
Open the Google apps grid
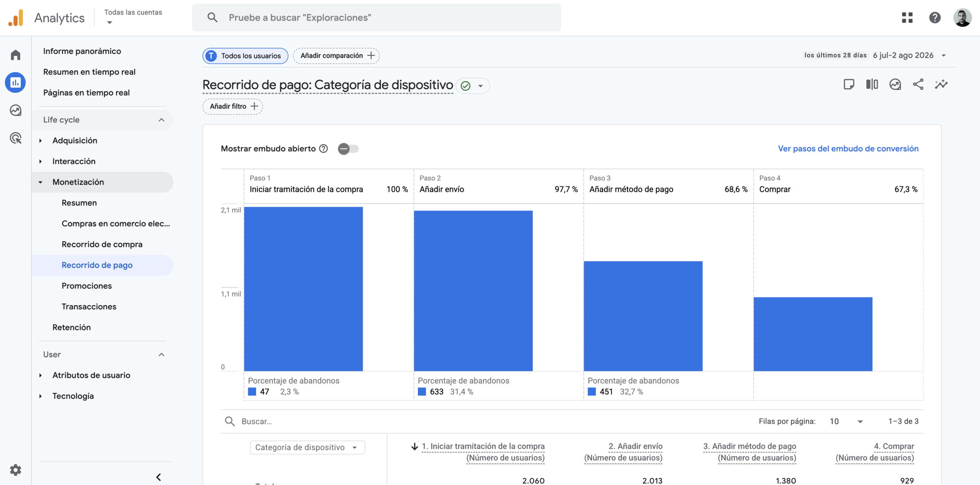pos(907,18)
